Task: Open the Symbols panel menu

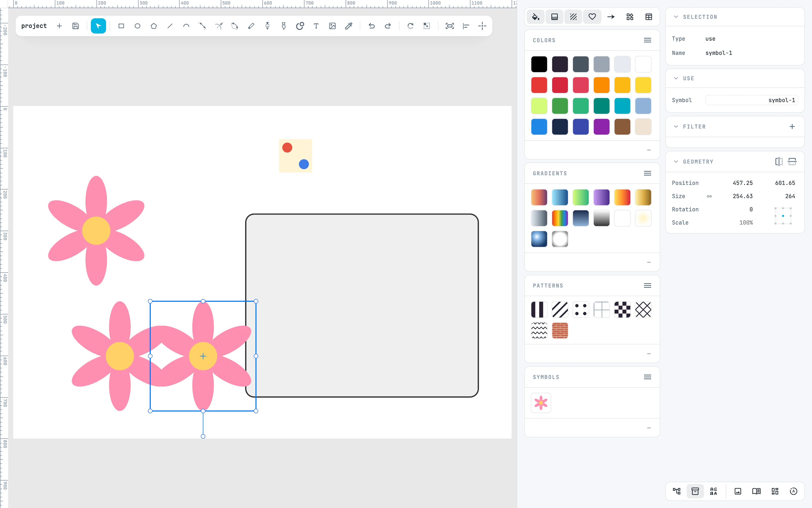Action: tap(648, 377)
